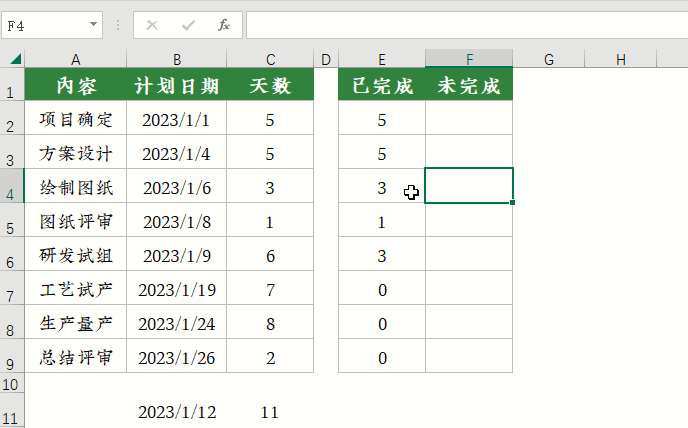Click the header cell 未完成

tap(469, 84)
